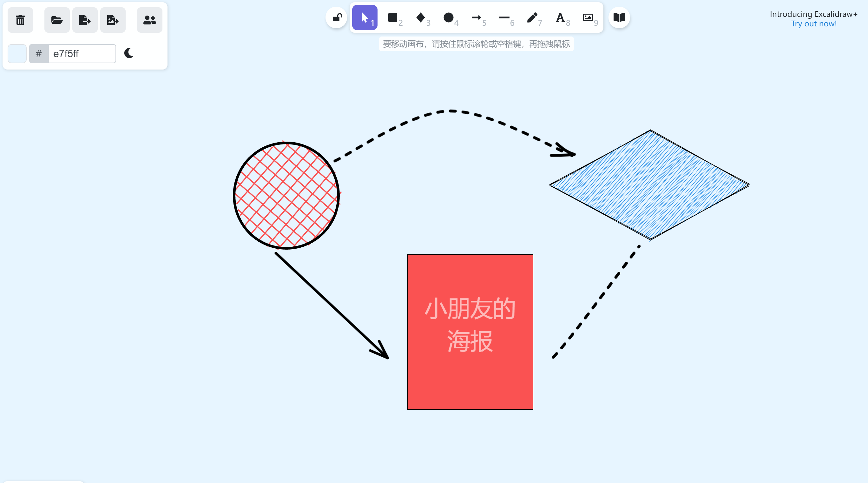Toggle the tool lock padlock
This screenshot has width=868, height=483.
pyautogui.click(x=337, y=17)
